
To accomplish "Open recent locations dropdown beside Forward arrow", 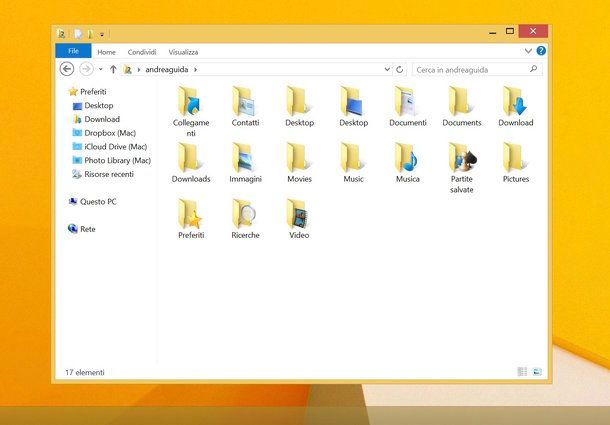I will (x=100, y=69).
